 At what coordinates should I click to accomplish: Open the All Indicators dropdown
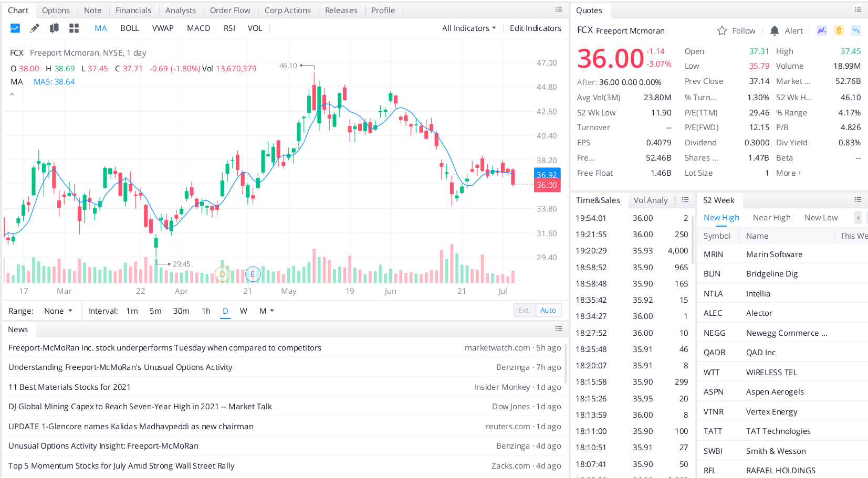click(469, 28)
